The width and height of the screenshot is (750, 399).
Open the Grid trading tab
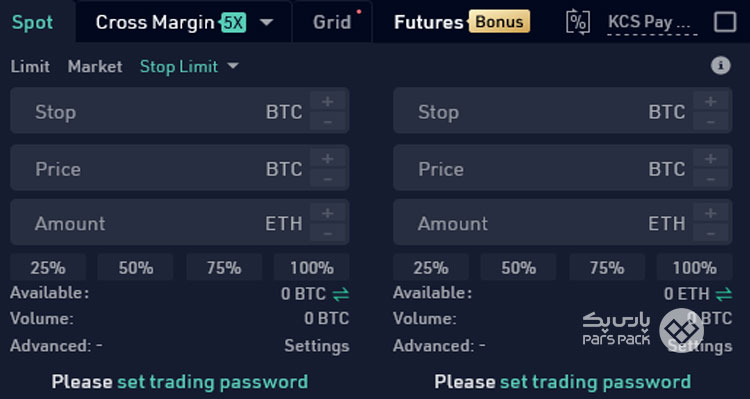click(332, 22)
